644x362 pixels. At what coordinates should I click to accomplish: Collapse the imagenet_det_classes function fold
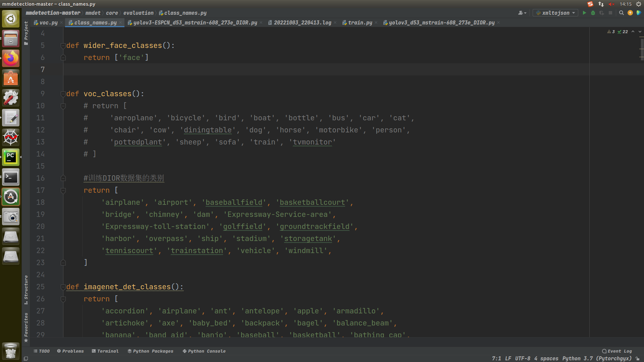(63, 287)
